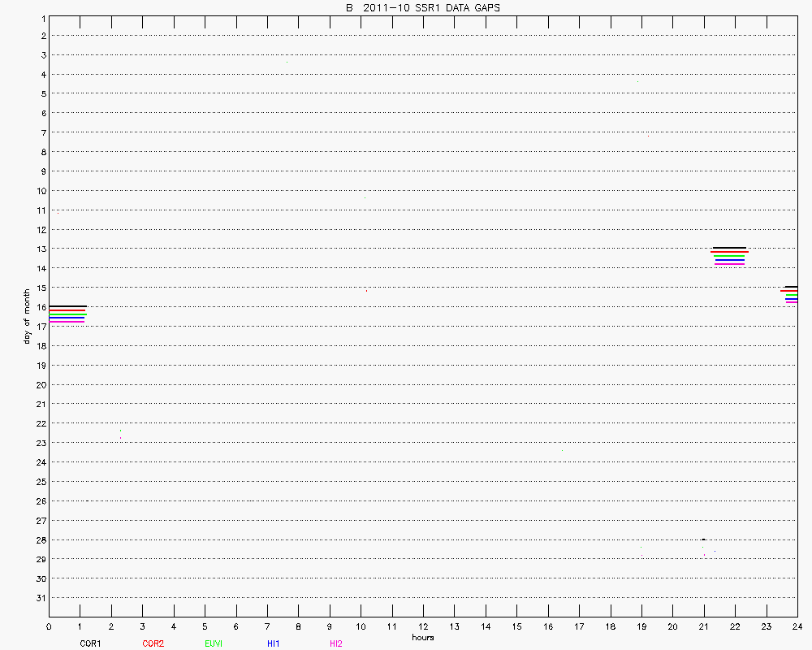Image resolution: width=812 pixels, height=650 pixels.
Task: Click day 31 tick label on y-axis
Action: tap(41, 598)
